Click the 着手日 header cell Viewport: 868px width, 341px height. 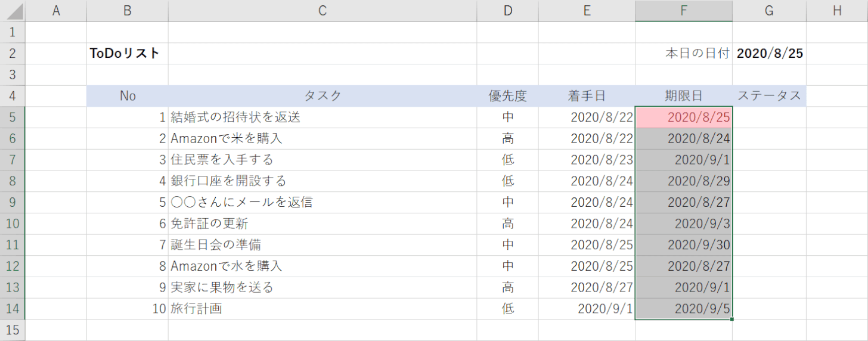click(x=587, y=96)
